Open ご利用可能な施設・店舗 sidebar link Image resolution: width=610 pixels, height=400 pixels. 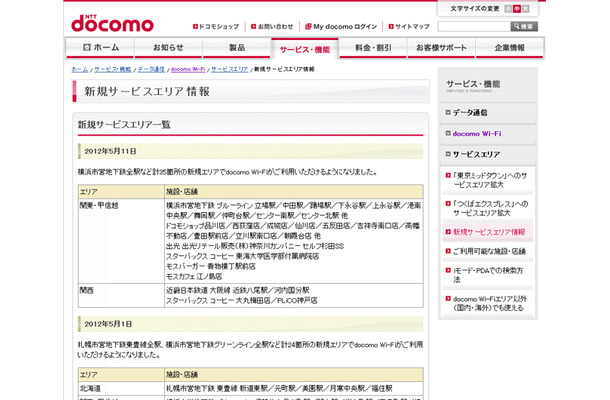[489, 251]
